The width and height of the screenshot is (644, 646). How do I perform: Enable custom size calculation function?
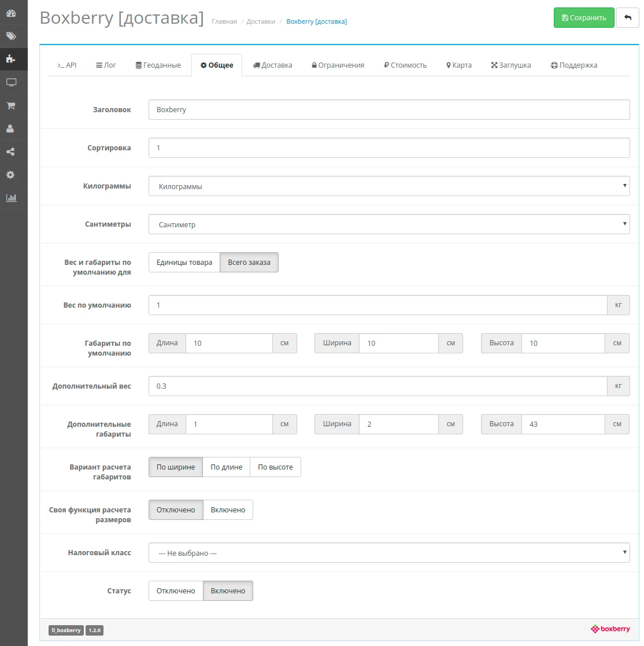tap(228, 510)
